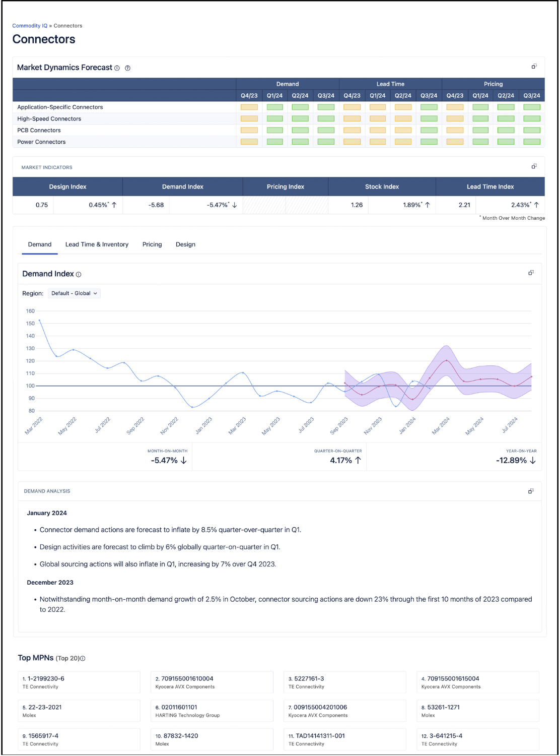560x756 pixels.
Task: Switch to the Lead Time & Inventory tab
Action: pos(97,244)
